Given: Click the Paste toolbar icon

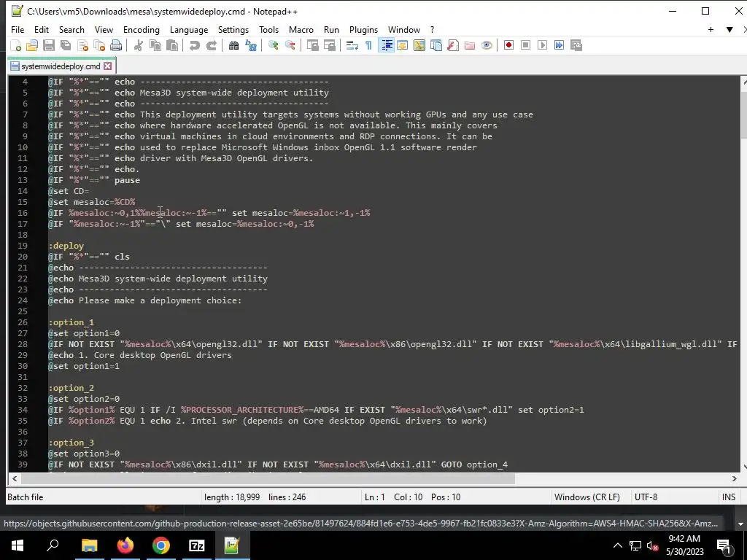Looking at the screenshot, I should [x=172, y=45].
